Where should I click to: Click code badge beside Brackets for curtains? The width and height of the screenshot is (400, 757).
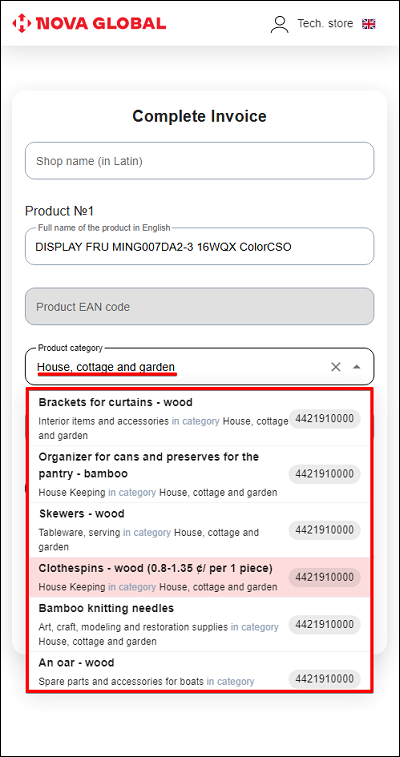coord(325,419)
